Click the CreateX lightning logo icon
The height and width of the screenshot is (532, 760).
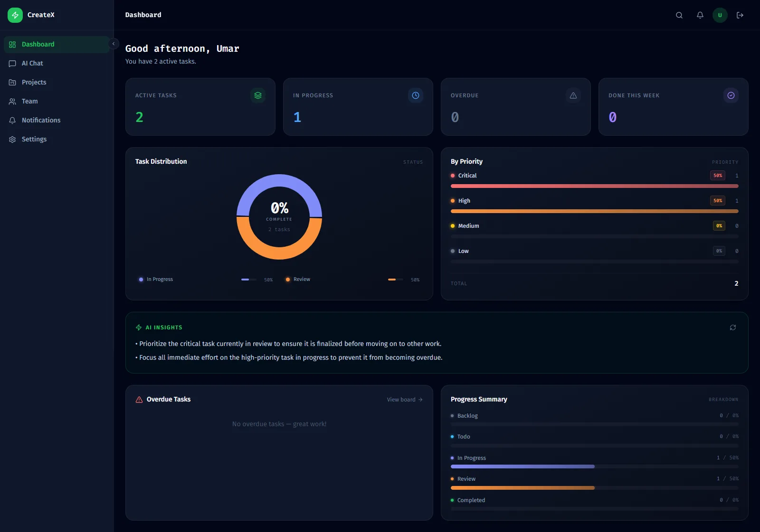tap(15, 15)
